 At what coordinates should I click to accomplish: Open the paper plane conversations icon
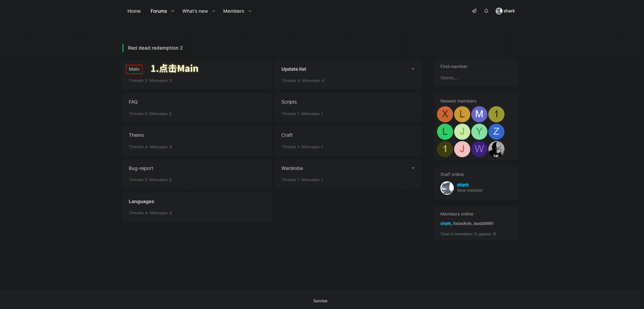coord(474,11)
